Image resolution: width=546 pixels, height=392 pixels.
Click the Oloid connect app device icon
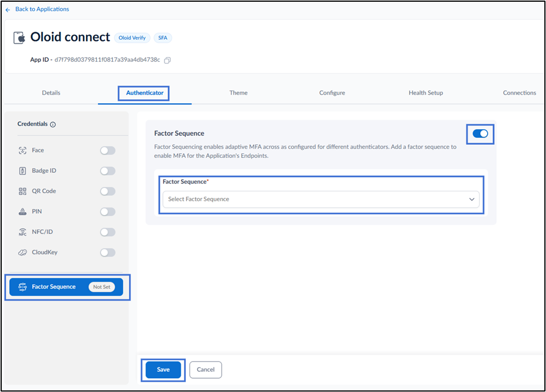tap(20, 37)
